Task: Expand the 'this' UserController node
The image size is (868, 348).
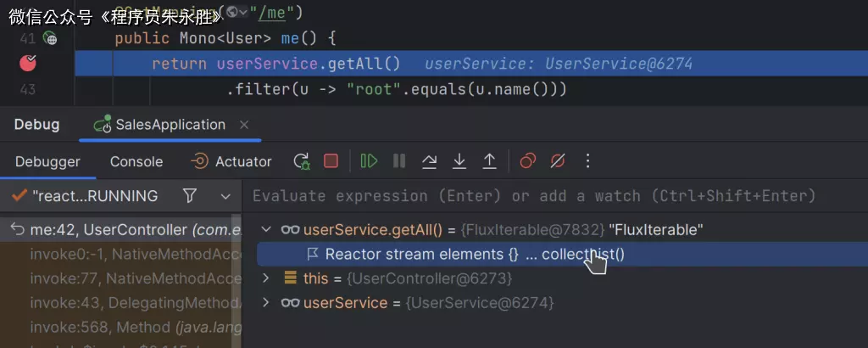Action: click(266, 278)
